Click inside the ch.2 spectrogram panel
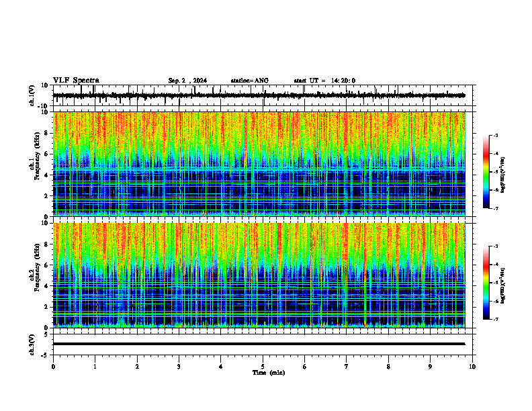Image resolution: width=532 pixels, height=411 pixels. [x=259, y=275]
